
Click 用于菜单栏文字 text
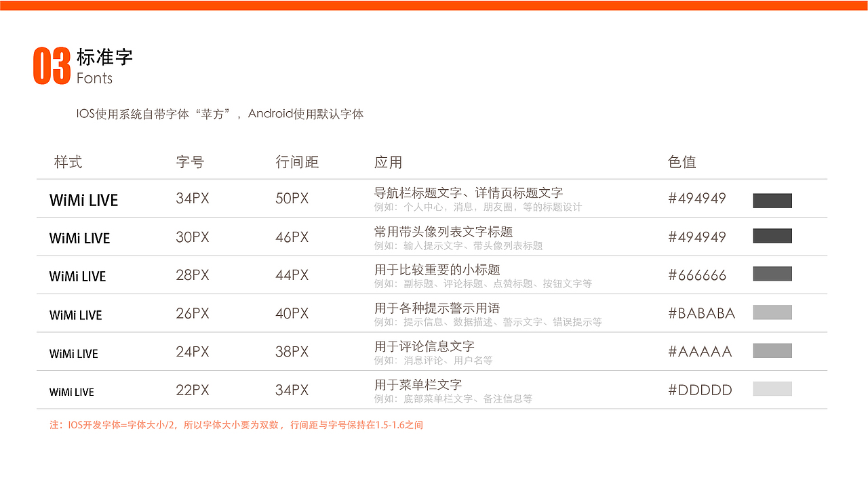pyautogui.click(x=418, y=385)
